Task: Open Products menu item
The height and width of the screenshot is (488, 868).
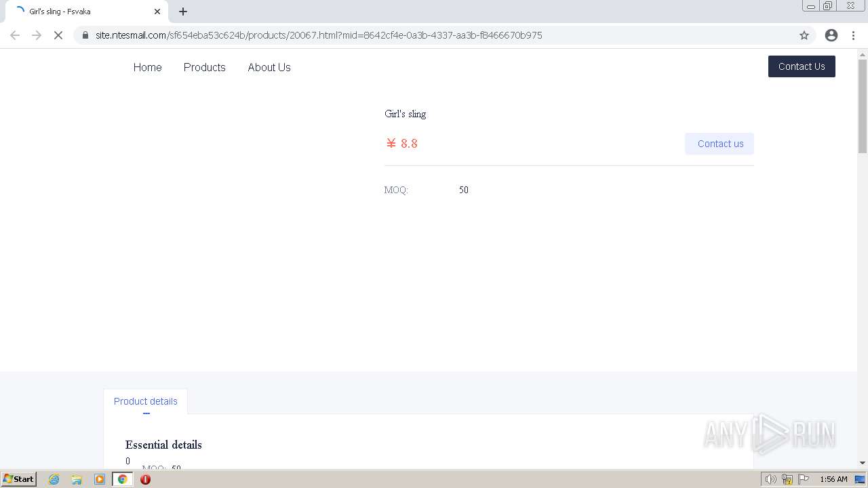Action: click(204, 67)
